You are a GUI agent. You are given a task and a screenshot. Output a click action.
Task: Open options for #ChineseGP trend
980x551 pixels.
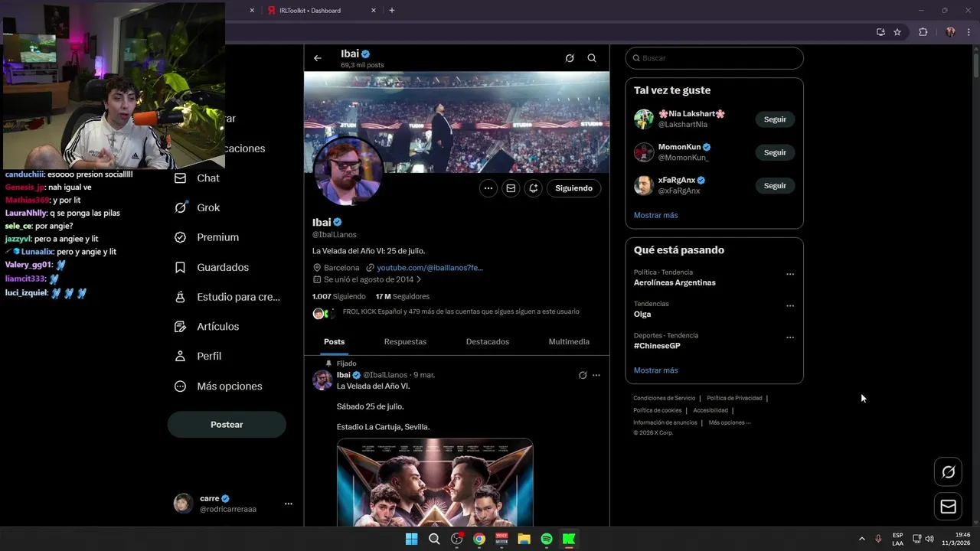coord(790,337)
